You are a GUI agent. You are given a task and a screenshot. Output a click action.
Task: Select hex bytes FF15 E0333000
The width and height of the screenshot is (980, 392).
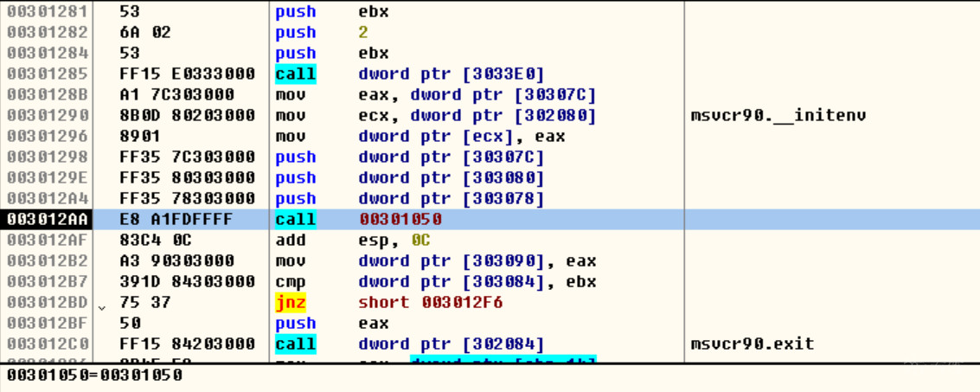pyautogui.click(x=188, y=74)
